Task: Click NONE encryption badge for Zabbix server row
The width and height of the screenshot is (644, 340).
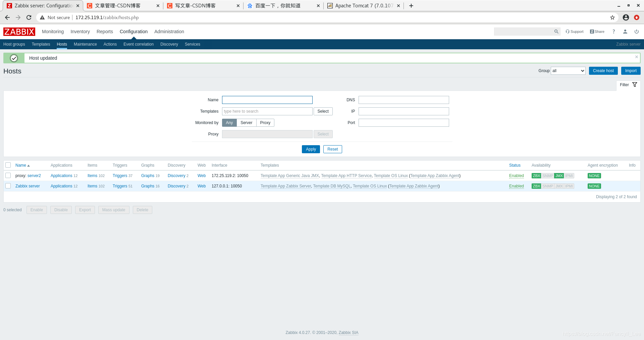Action: tap(594, 186)
